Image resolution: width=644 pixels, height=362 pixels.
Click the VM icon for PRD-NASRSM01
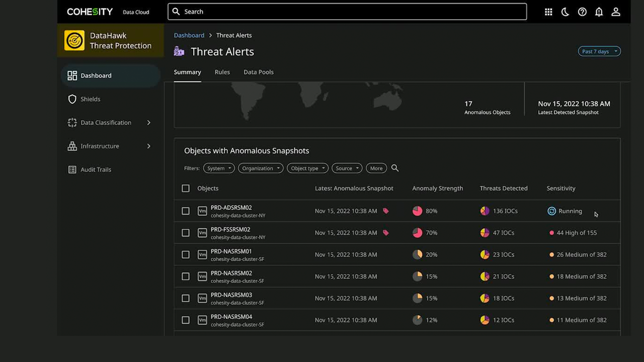pos(202,255)
